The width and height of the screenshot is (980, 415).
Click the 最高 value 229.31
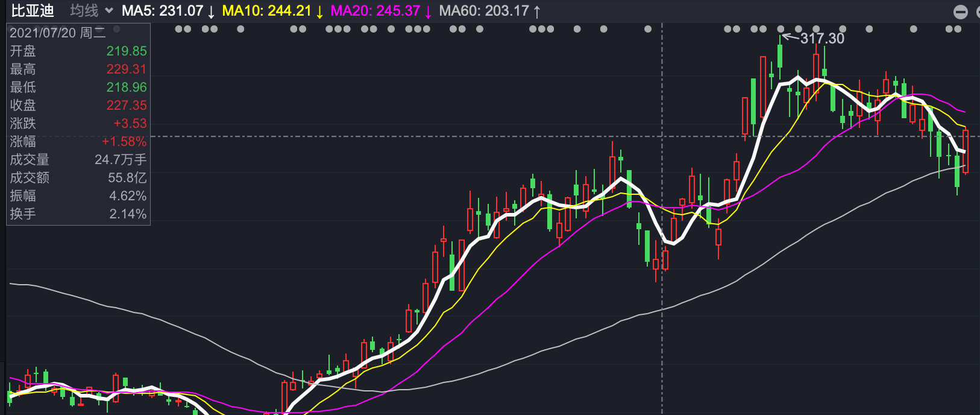pyautogui.click(x=127, y=69)
